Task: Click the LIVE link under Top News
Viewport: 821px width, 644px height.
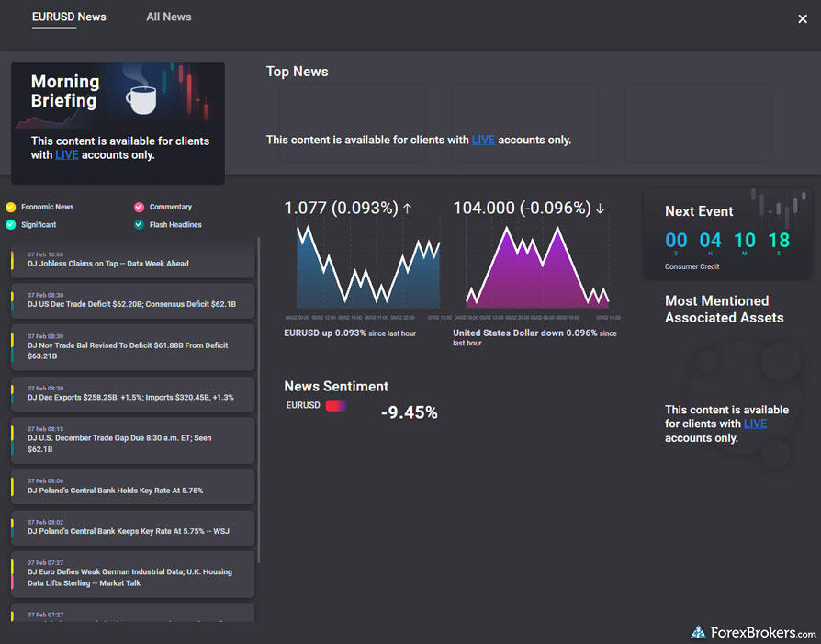Action: [483, 140]
